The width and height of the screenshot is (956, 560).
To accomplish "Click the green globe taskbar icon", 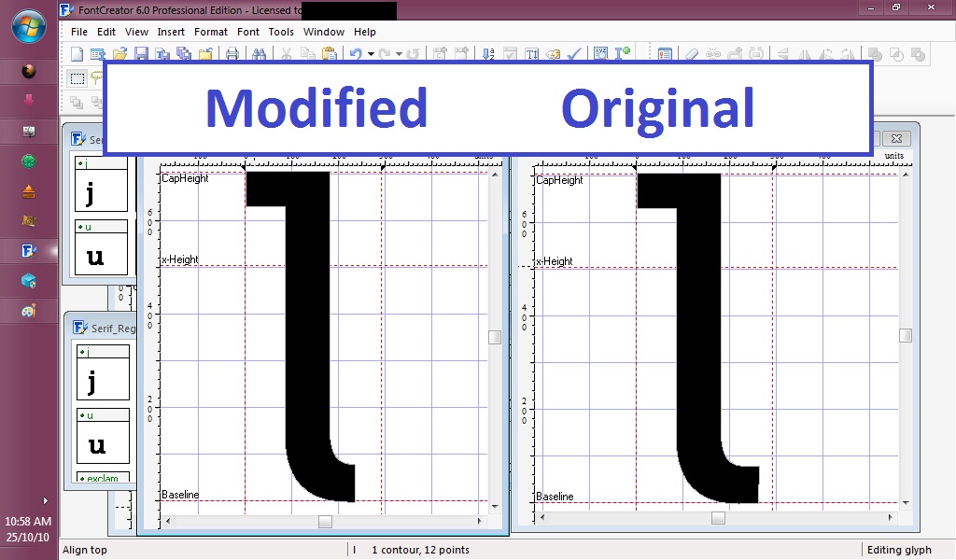I will point(29,161).
